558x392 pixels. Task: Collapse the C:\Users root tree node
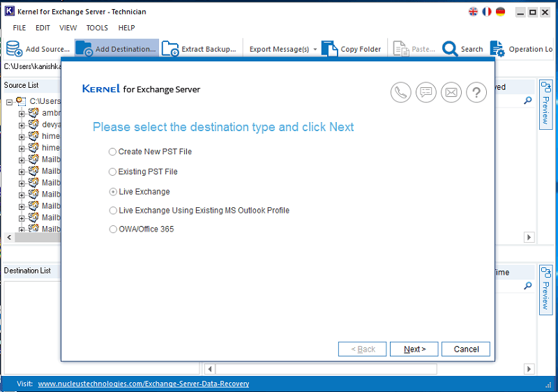pyautogui.click(x=9, y=103)
